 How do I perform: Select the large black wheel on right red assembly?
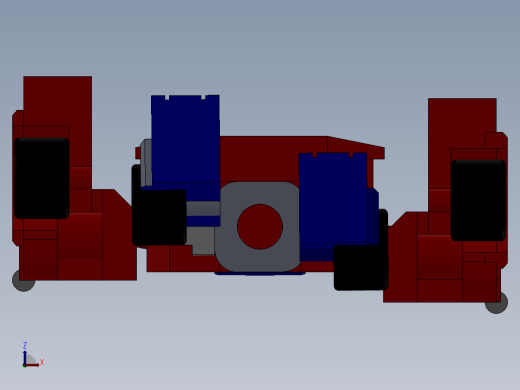[x=478, y=200]
